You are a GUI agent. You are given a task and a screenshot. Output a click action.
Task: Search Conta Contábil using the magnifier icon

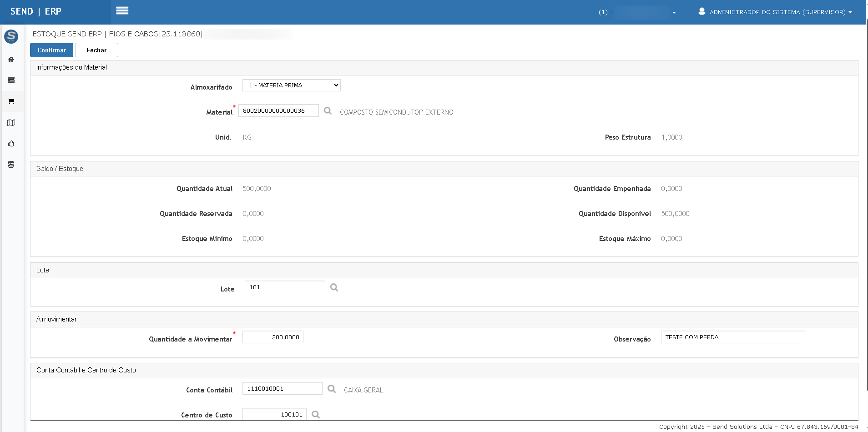(x=332, y=389)
